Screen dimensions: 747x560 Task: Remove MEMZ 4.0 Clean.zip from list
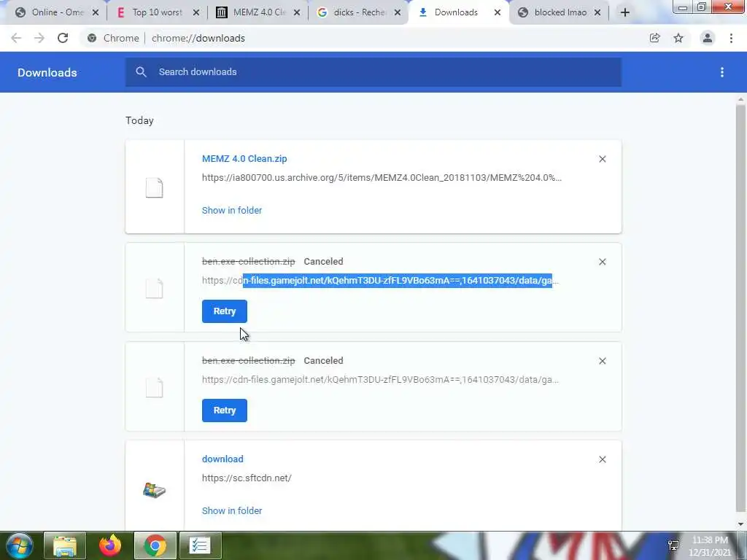click(x=602, y=159)
